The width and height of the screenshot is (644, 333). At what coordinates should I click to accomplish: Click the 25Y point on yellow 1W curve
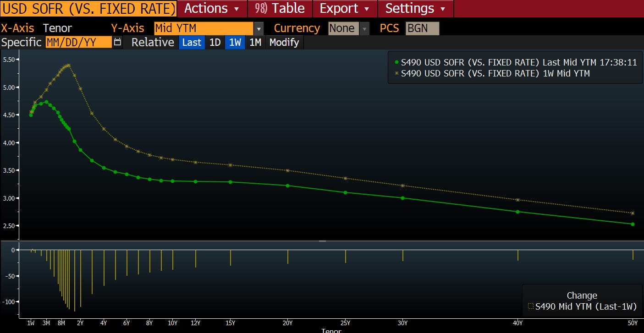pyautogui.click(x=345, y=178)
